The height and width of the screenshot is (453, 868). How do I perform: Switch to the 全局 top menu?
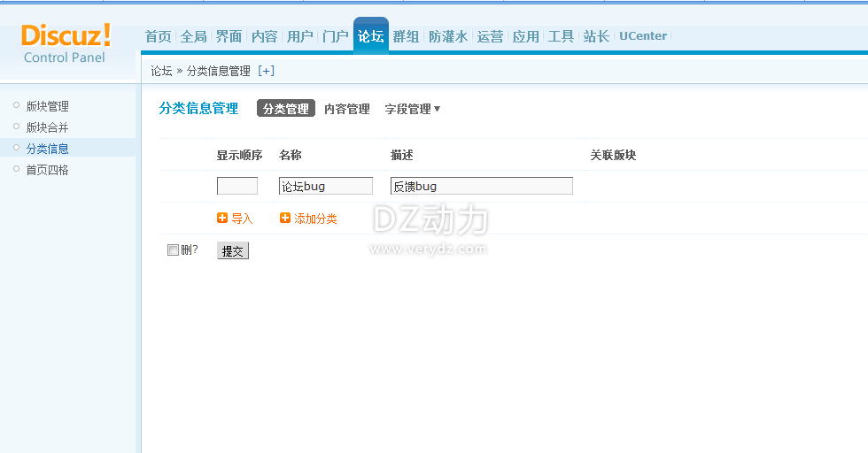click(193, 36)
